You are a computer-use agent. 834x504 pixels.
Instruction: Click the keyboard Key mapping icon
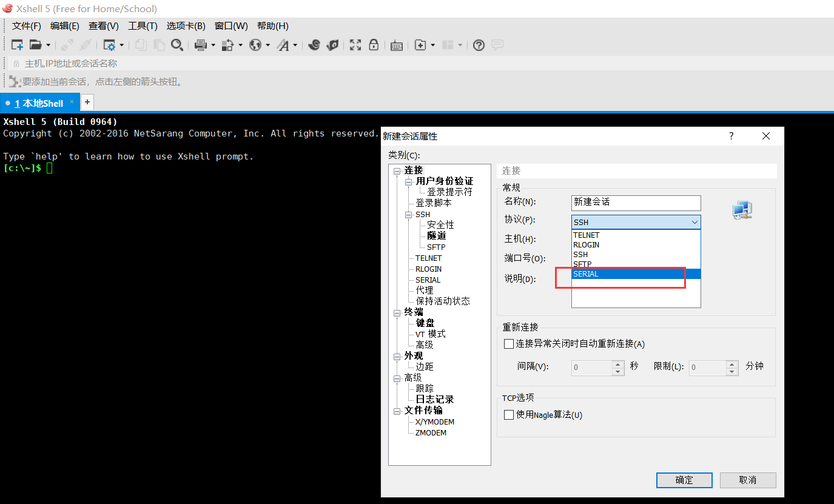pos(397,45)
